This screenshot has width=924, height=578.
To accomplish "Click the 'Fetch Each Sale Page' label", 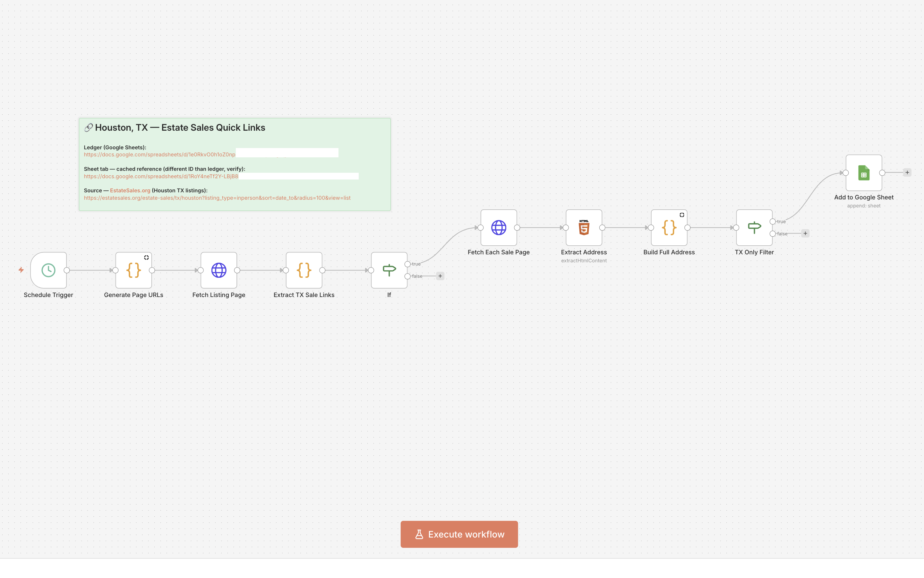I will tap(499, 252).
